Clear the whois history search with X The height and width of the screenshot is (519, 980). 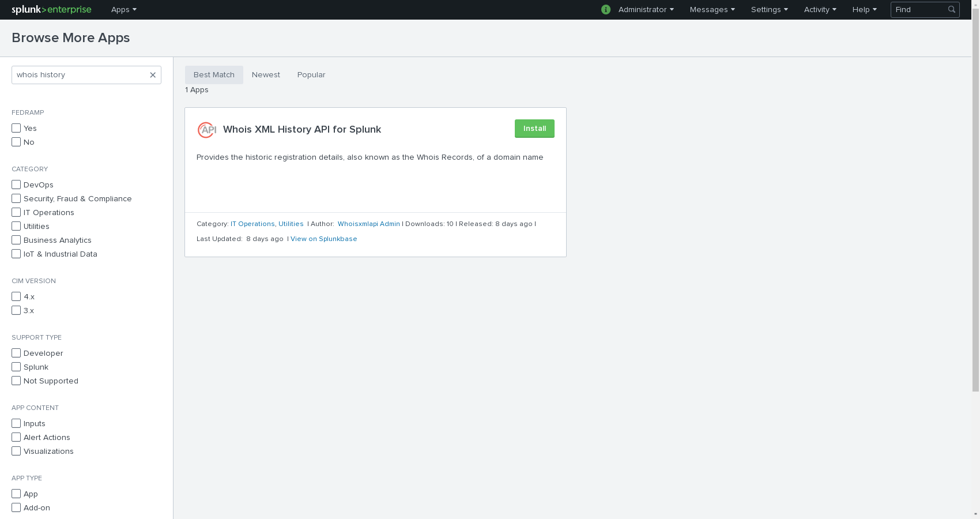click(153, 75)
